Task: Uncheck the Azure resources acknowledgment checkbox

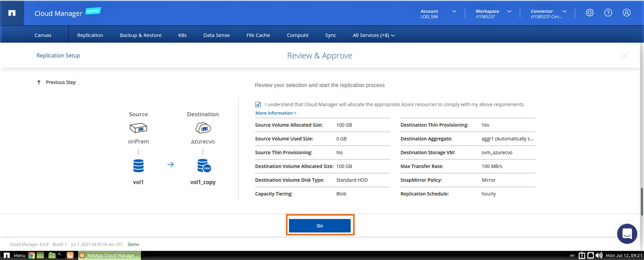Action: point(258,104)
